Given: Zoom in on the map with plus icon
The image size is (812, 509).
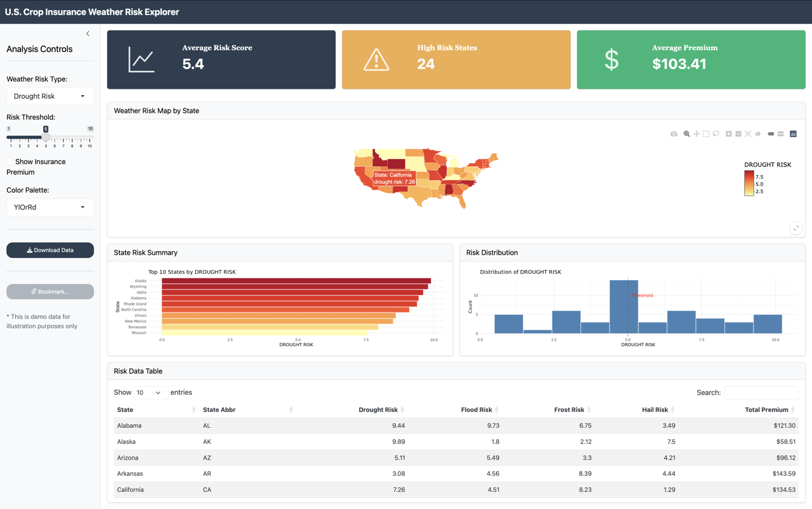Looking at the screenshot, I should click(729, 134).
